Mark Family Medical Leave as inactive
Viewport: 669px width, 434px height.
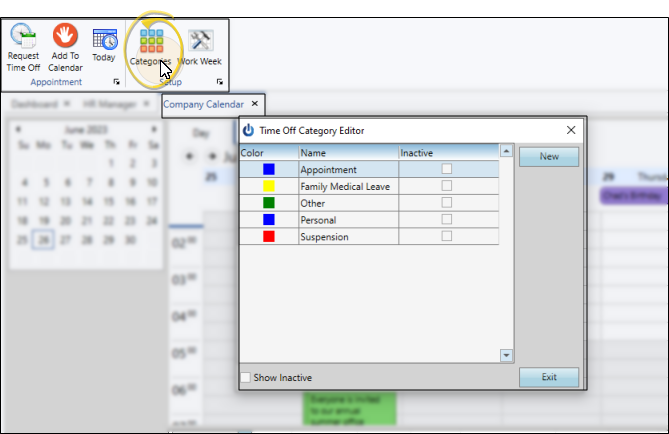coord(447,186)
